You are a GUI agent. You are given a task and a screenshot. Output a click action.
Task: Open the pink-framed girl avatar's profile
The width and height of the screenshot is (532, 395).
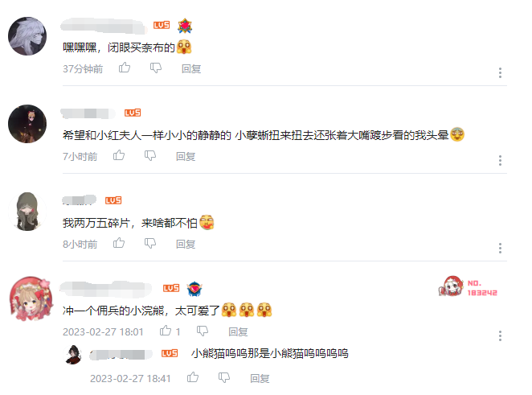point(31,298)
